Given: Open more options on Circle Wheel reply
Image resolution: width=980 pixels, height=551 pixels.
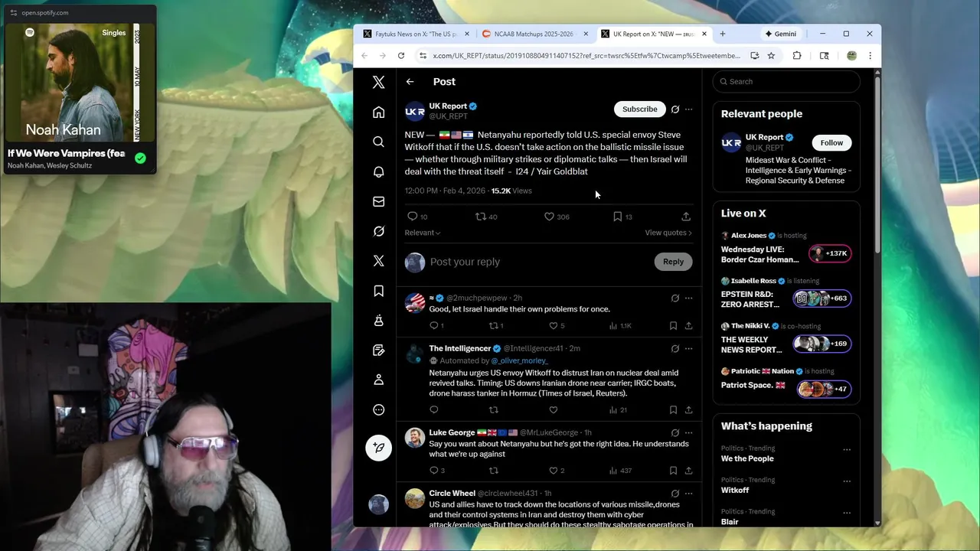Looking at the screenshot, I should pyautogui.click(x=688, y=494).
